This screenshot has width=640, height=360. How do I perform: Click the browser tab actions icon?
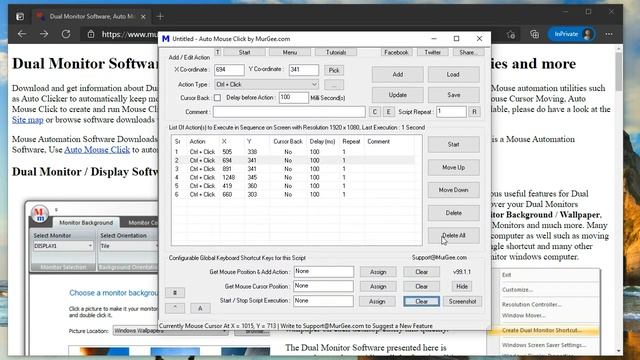(x=20, y=16)
